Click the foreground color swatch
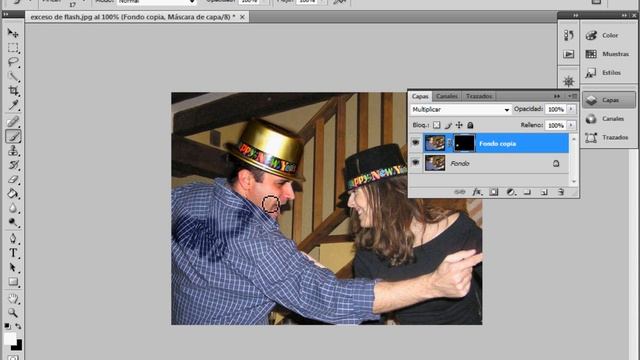Image resolution: width=640 pixels, height=360 pixels. coord(10,339)
